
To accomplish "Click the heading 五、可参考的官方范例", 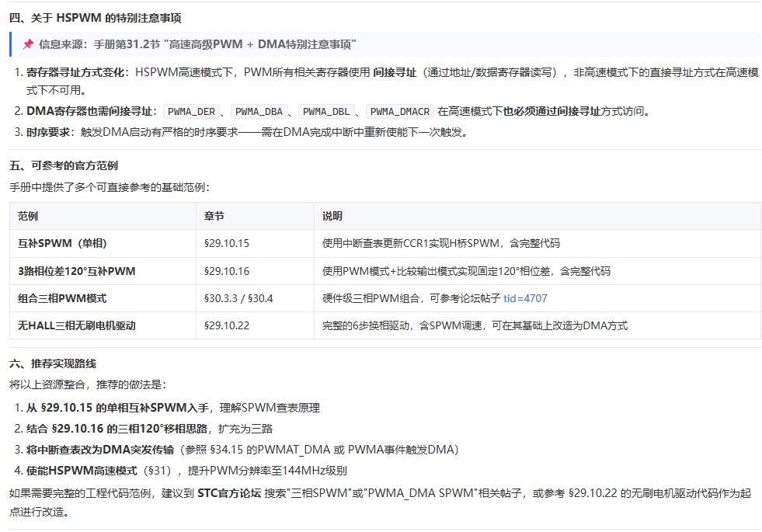I will point(64,165).
